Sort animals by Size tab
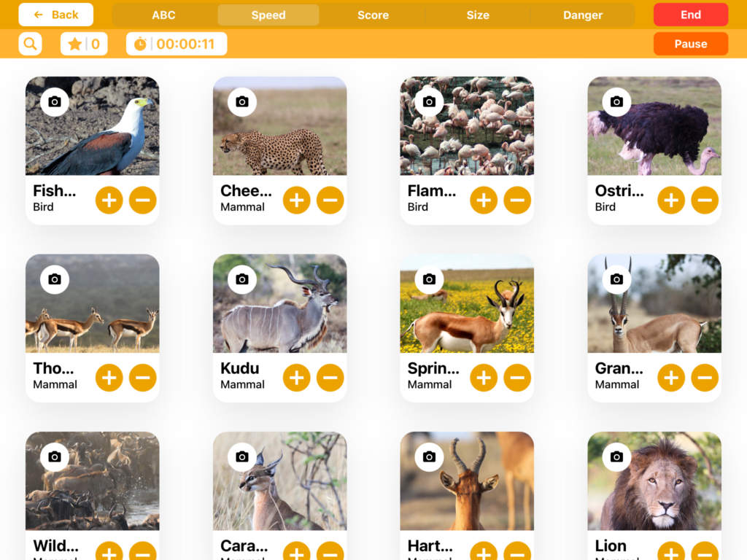The height and width of the screenshot is (560, 747). pyautogui.click(x=478, y=15)
